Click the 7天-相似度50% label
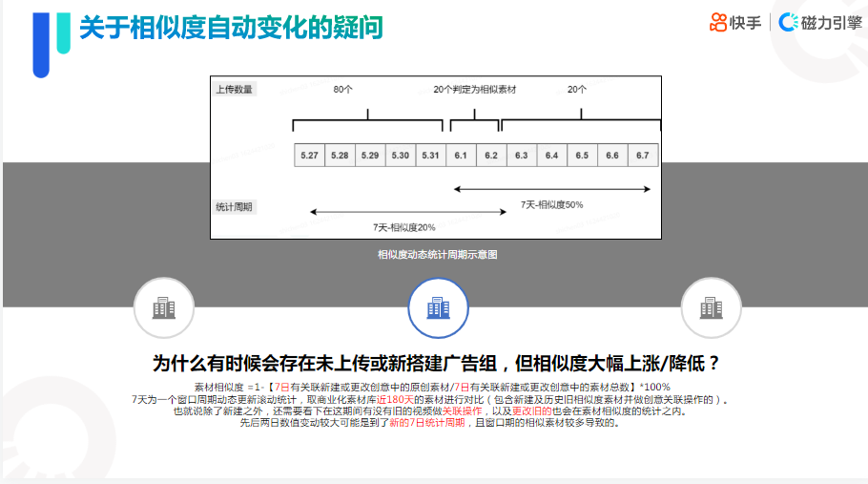Screen dimensions: 868x484 tap(551, 204)
